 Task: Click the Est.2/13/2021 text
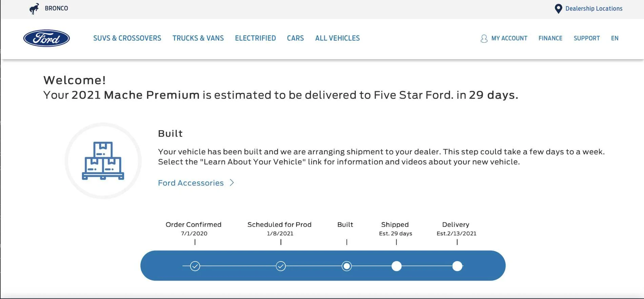coord(456,233)
